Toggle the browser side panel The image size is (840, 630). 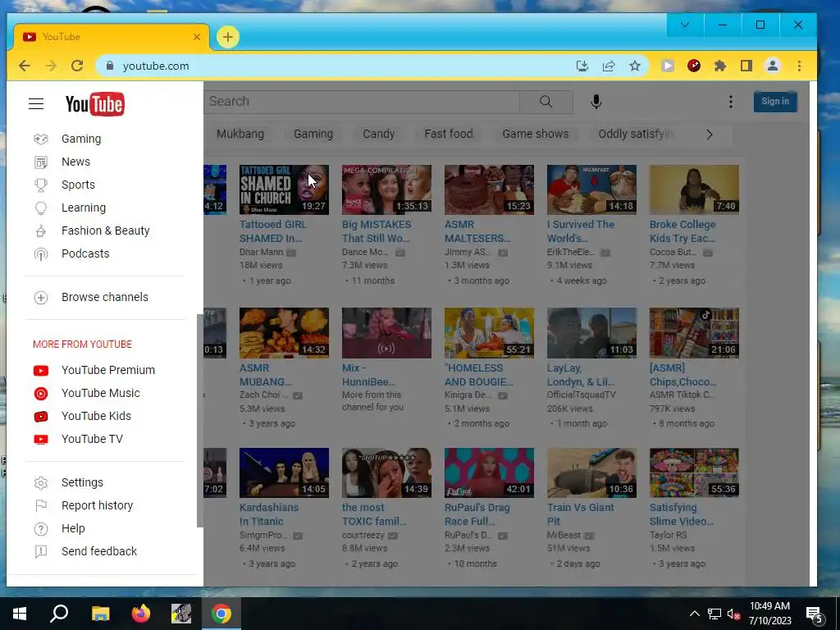(746, 66)
